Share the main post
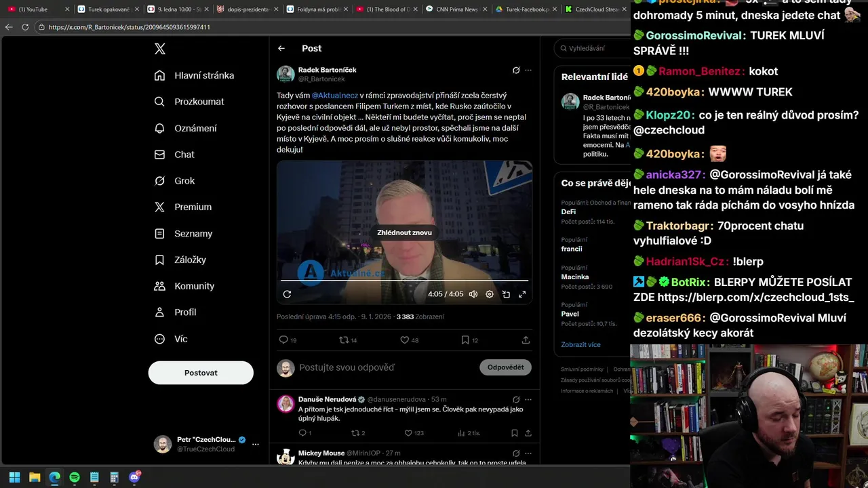 pos(526,340)
